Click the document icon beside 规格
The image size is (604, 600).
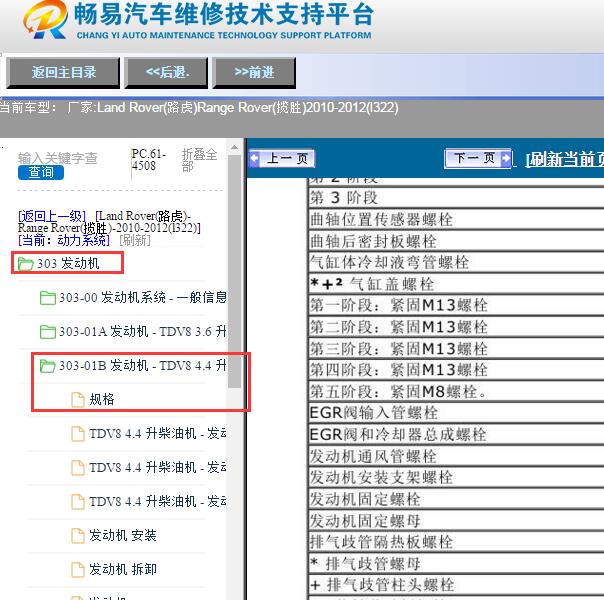click(78, 399)
